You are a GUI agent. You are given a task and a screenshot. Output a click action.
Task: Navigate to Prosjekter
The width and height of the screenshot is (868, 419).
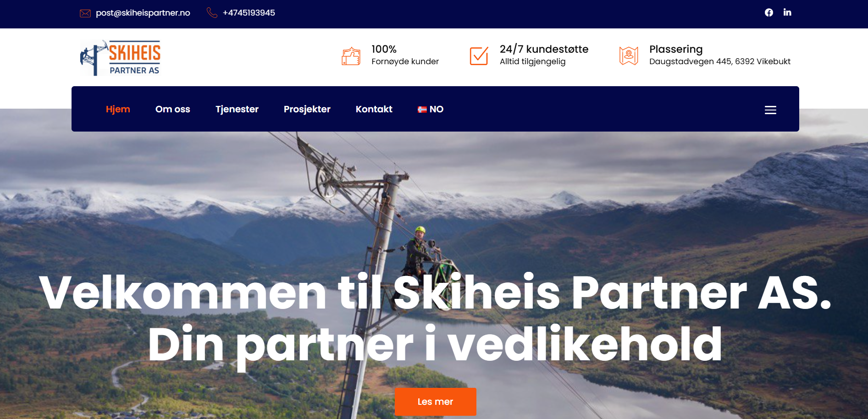pos(307,109)
